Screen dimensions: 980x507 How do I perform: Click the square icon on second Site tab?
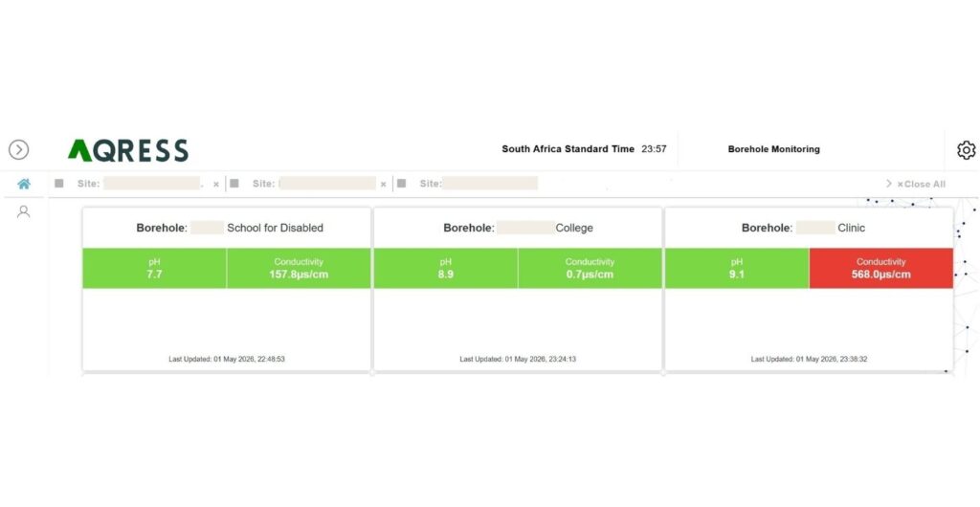click(x=234, y=184)
